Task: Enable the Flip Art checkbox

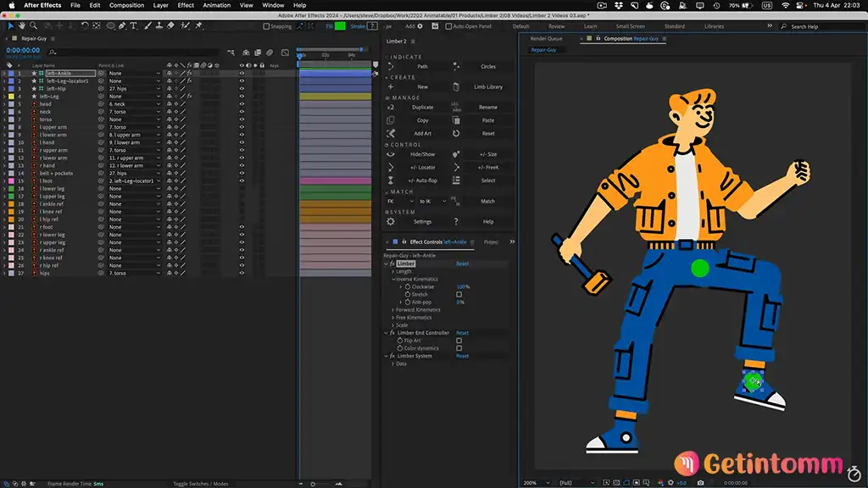Action: 459,341
